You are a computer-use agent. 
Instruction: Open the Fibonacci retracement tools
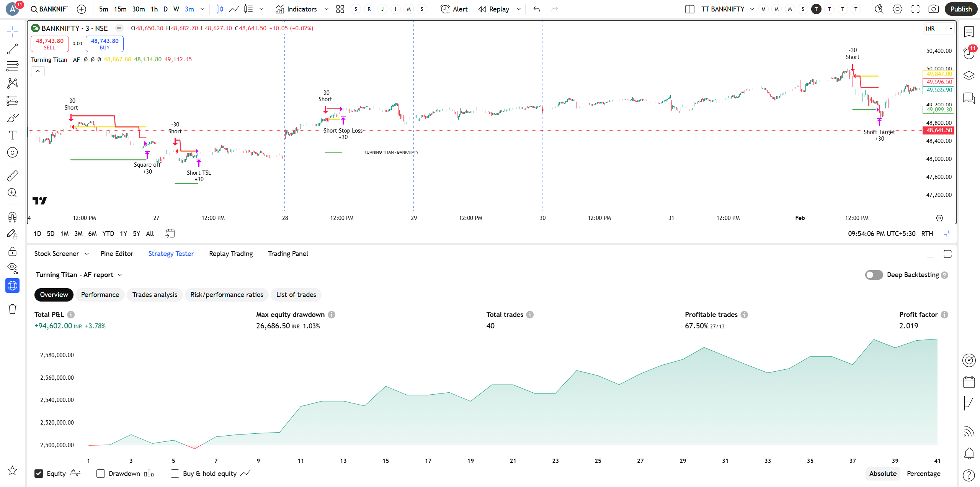13,66
